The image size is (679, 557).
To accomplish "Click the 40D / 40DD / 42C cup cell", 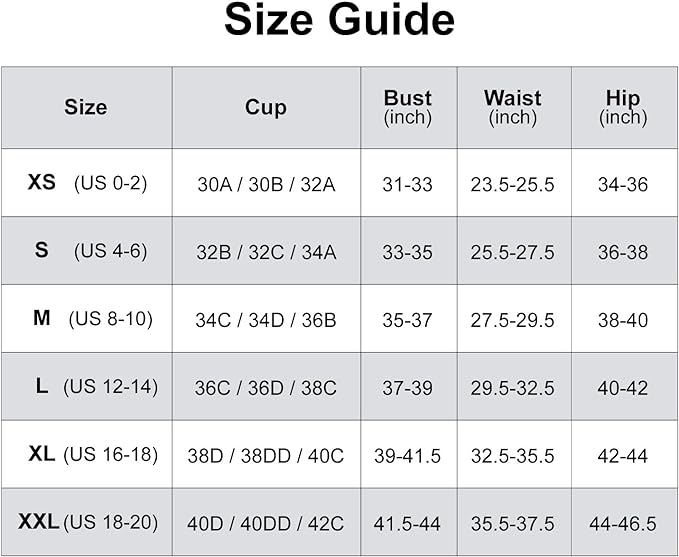I will (265, 524).
